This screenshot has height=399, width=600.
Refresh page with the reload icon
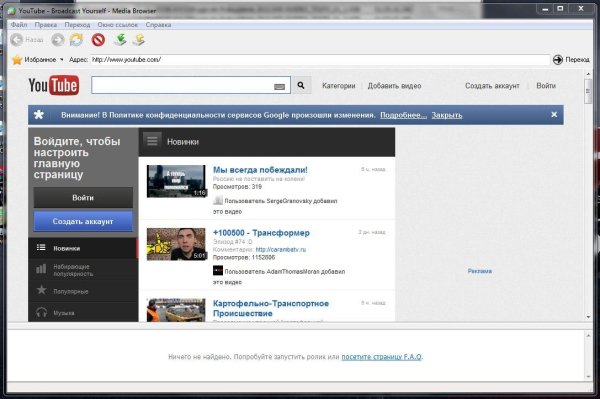tap(77, 40)
